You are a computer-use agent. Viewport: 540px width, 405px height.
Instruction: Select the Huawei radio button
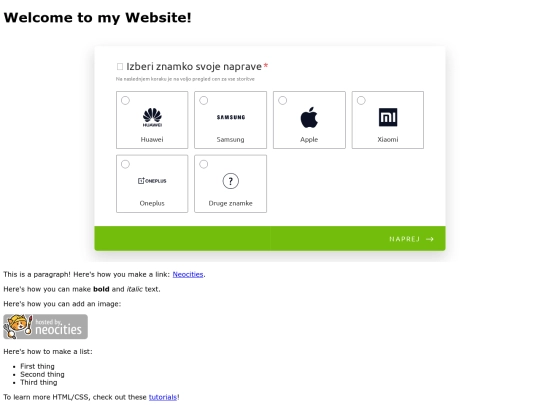pyautogui.click(x=125, y=101)
